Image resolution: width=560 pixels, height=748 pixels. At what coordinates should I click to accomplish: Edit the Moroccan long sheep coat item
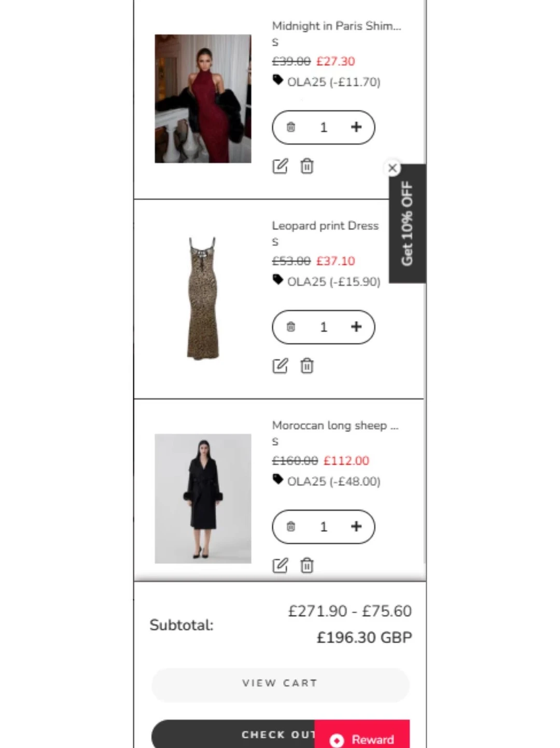click(280, 566)
